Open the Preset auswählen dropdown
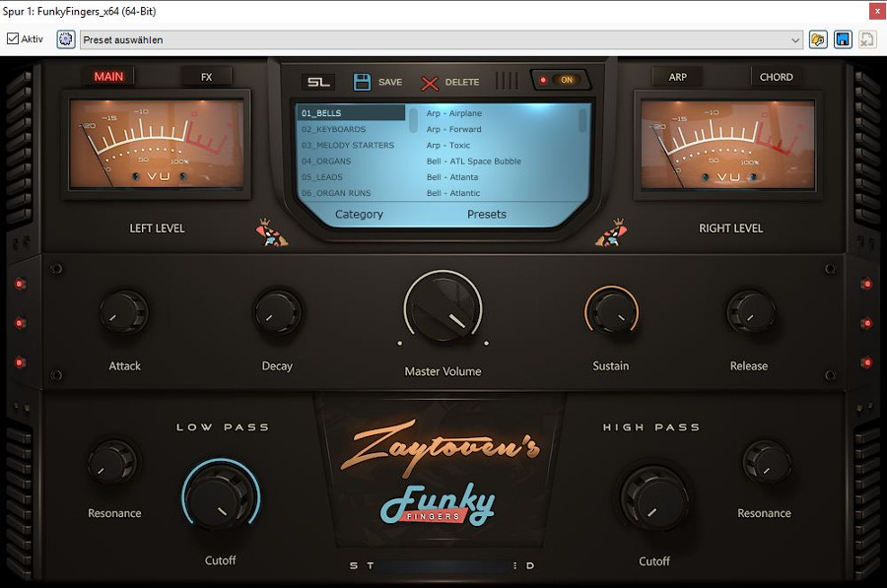 442,39
